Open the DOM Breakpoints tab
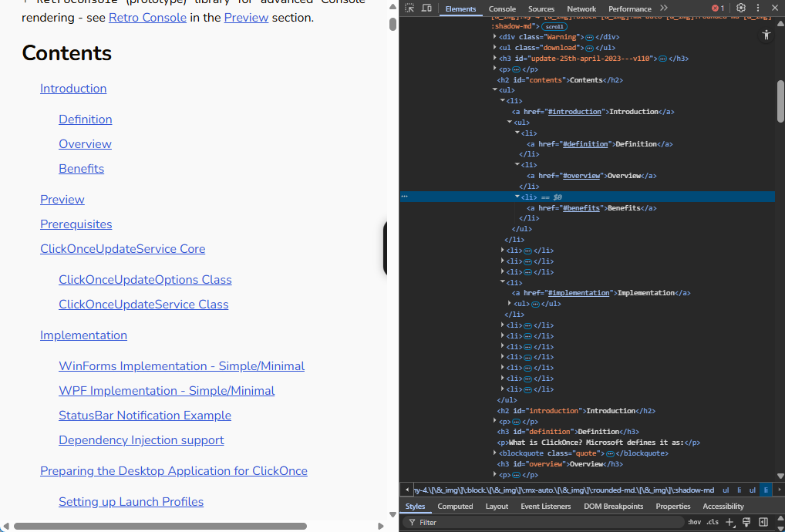This screenshot has height=532, width=785. click(613, 507)
